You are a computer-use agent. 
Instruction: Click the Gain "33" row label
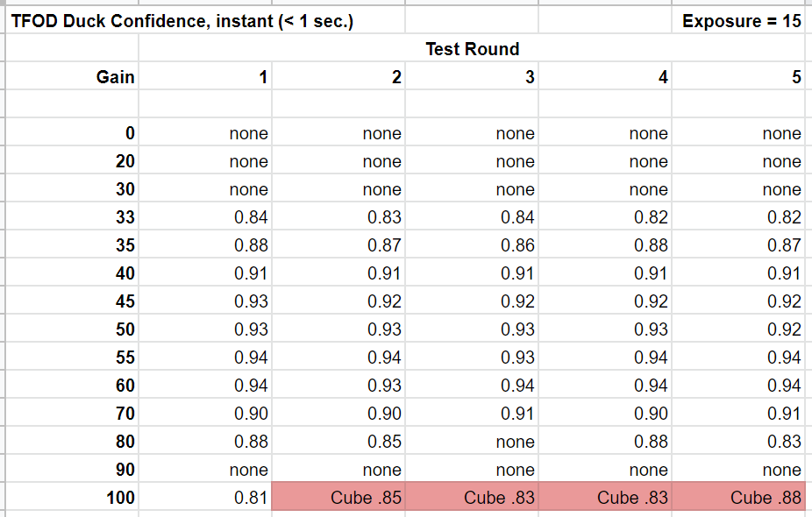(125, 217)
